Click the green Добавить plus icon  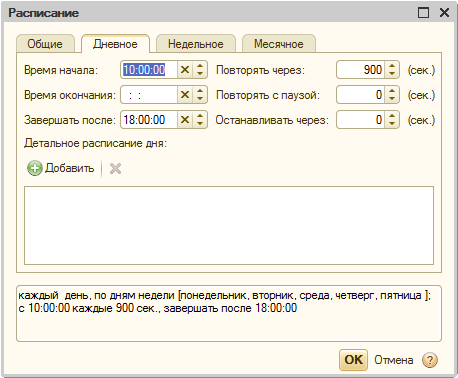pos(35,168)
